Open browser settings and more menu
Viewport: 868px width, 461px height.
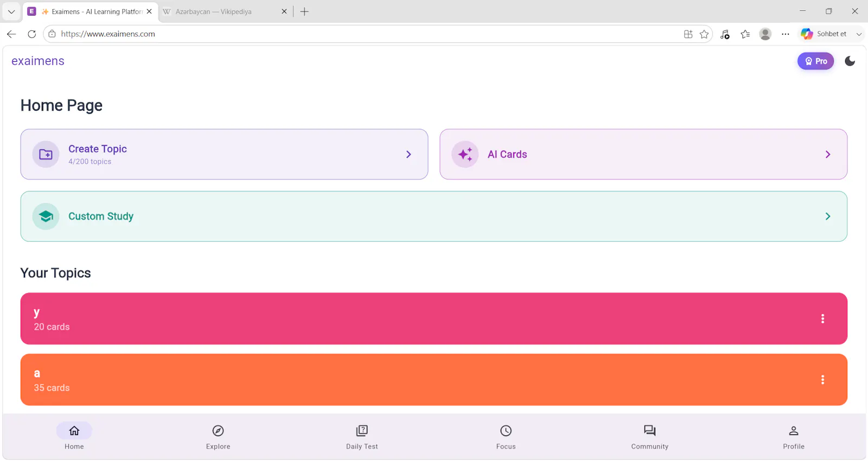click(786, 34)
